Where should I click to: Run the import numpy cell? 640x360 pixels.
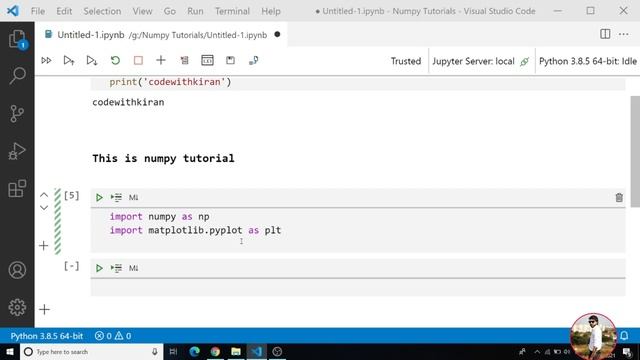click(x=99, y=198)
